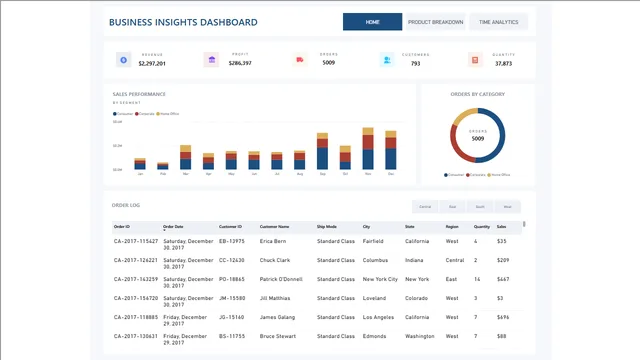This screenshot has width=640, height=360.
Task: Sort table by Order ID column header
Action: tap(122, 227)
